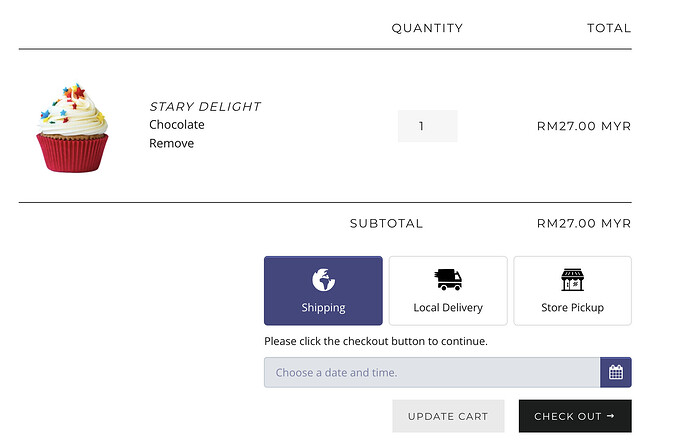The image size is (690, 442).
Task: Open the calendar date picker icon
Action: pos(616,373)
